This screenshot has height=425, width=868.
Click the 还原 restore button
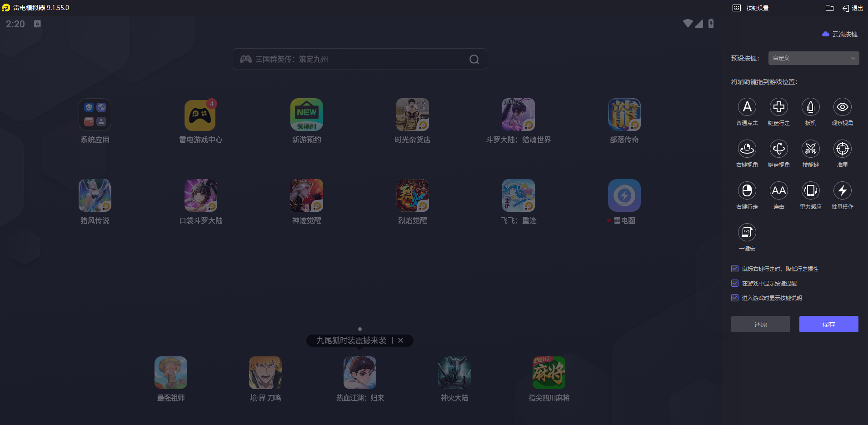(761, 324)
